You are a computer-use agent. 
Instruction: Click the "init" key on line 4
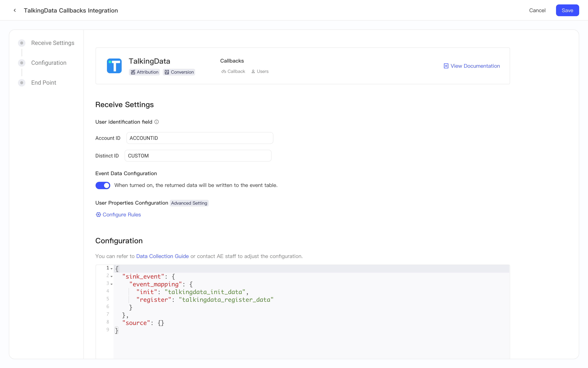point(146,292)
